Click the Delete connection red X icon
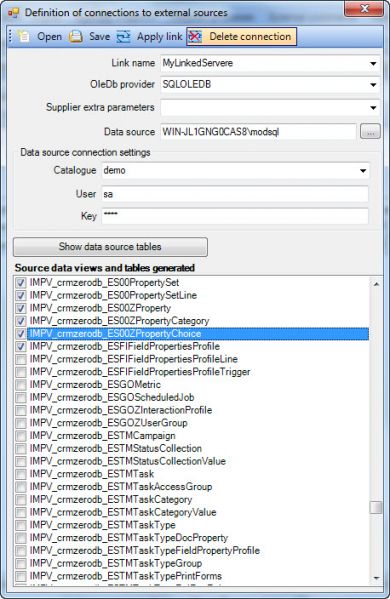The height and width of the screenshot is (599, 390). [195, 37]
